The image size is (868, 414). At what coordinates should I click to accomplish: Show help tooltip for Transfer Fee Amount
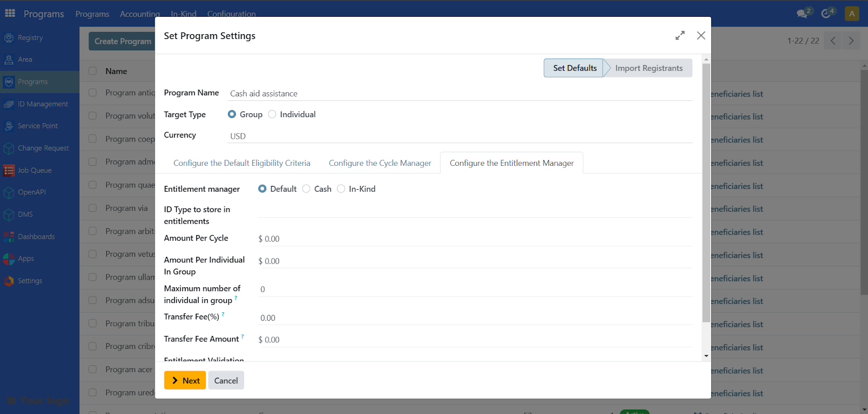[x=242, y=336]
